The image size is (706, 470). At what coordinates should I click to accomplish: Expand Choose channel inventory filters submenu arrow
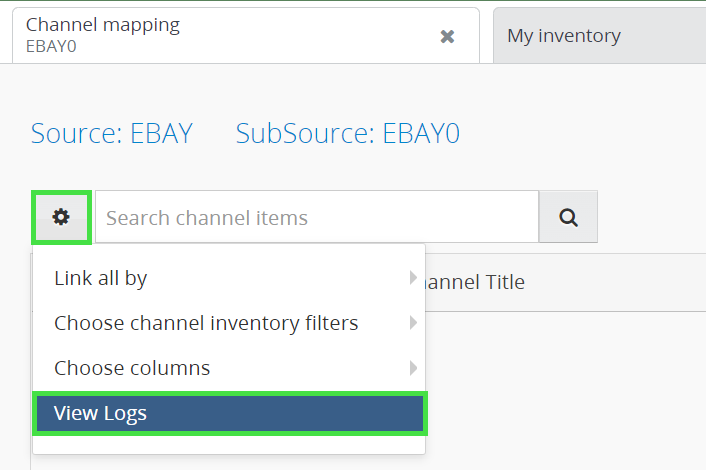(x=413, y=323)
